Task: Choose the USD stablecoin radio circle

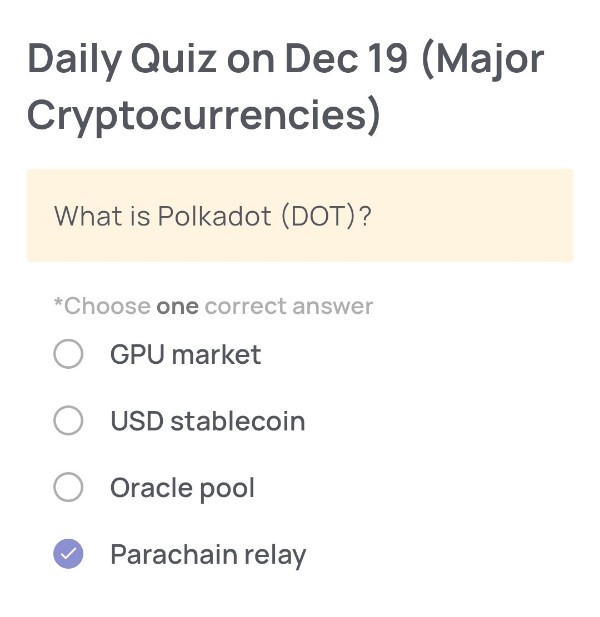Action: [68, 421]
